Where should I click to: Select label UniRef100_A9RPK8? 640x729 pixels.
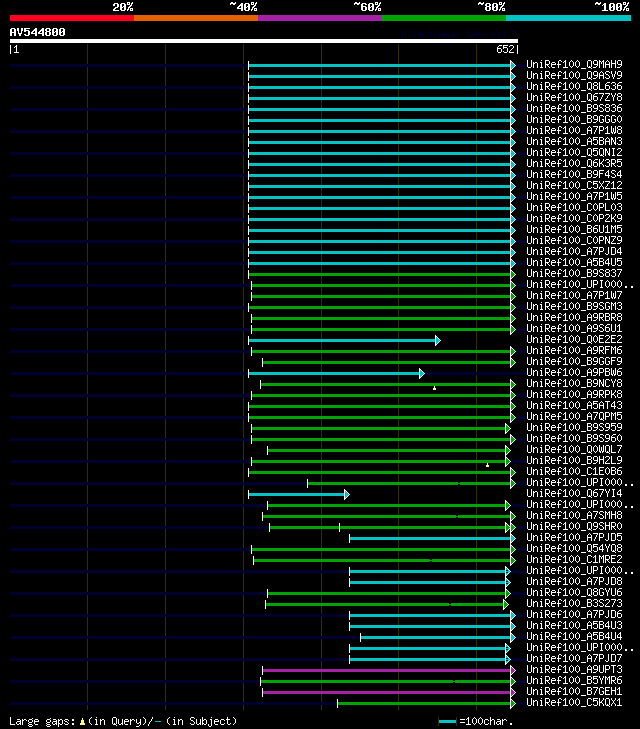574,394
